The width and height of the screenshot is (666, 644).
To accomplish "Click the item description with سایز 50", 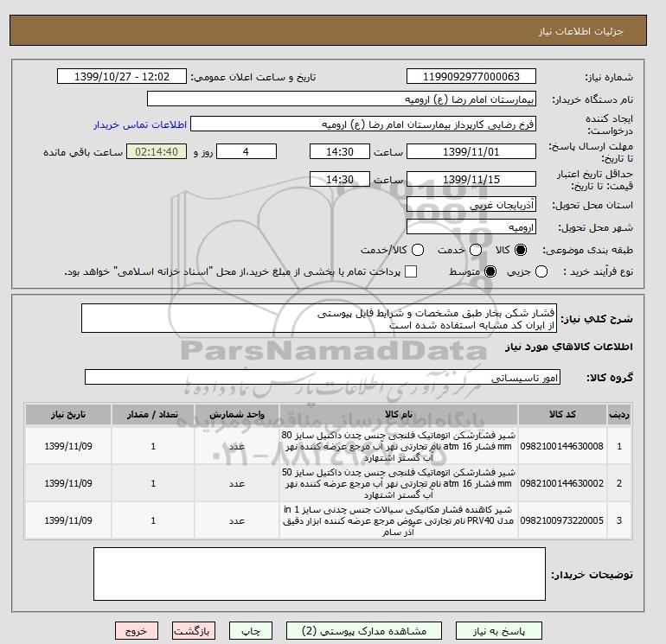I will 399,483.
